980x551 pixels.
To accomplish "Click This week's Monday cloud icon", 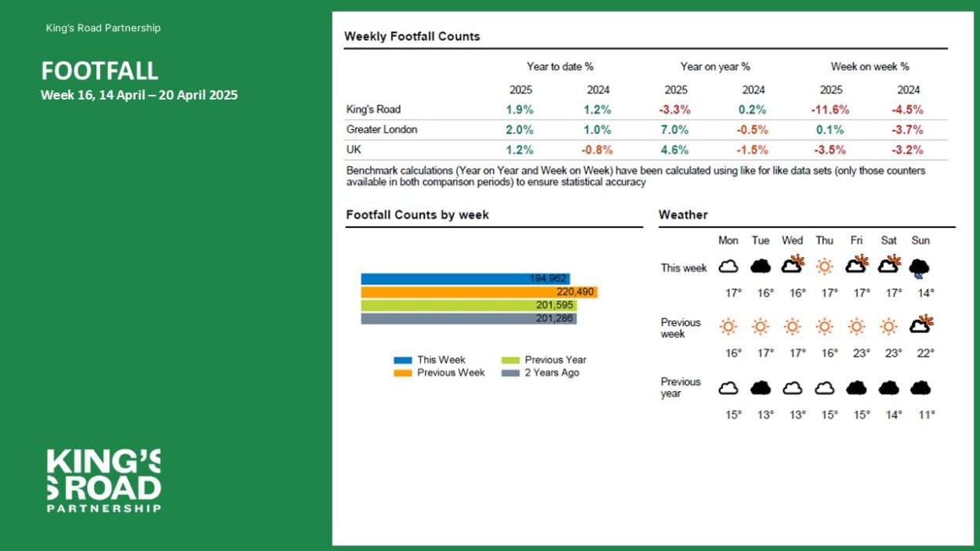I will pos(729,267).
